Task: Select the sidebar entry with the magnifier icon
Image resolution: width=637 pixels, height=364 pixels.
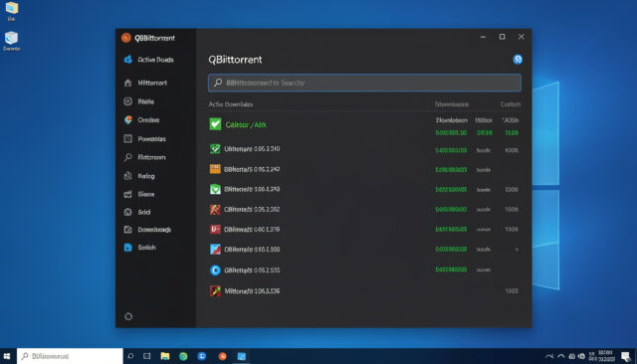Action: [x=144, y=157]
